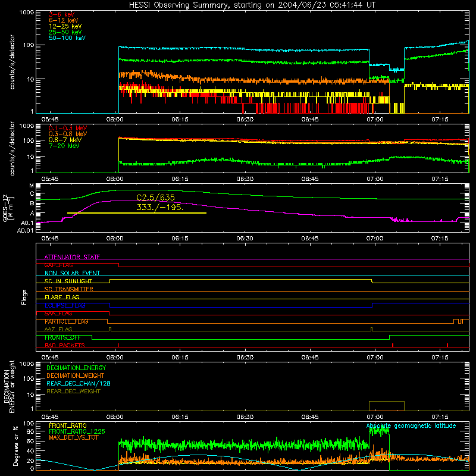Click the 7-20 MeV legend label
The image size is (476, 476).
64,146
